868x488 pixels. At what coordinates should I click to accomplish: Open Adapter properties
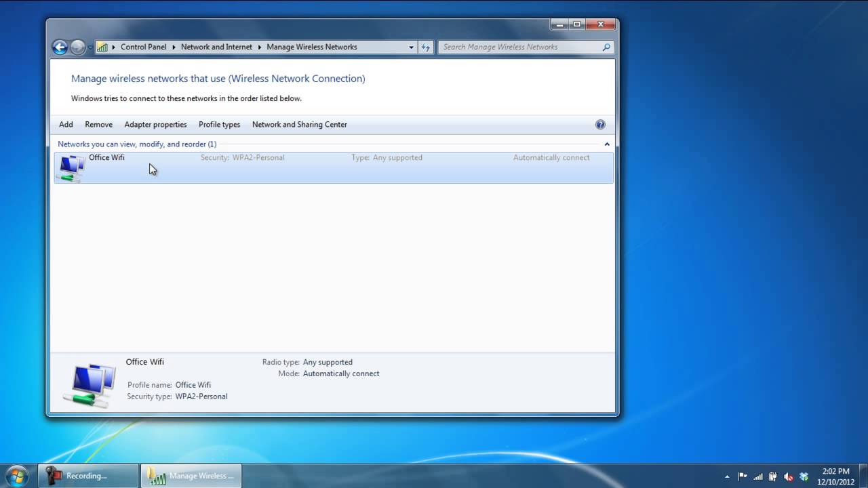tap(155, 125)
